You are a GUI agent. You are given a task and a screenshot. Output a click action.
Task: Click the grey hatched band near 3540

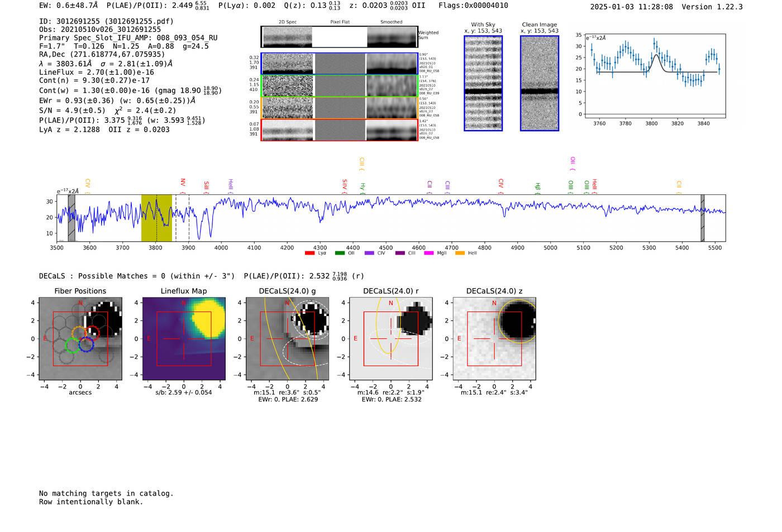[x=71, y=218]
